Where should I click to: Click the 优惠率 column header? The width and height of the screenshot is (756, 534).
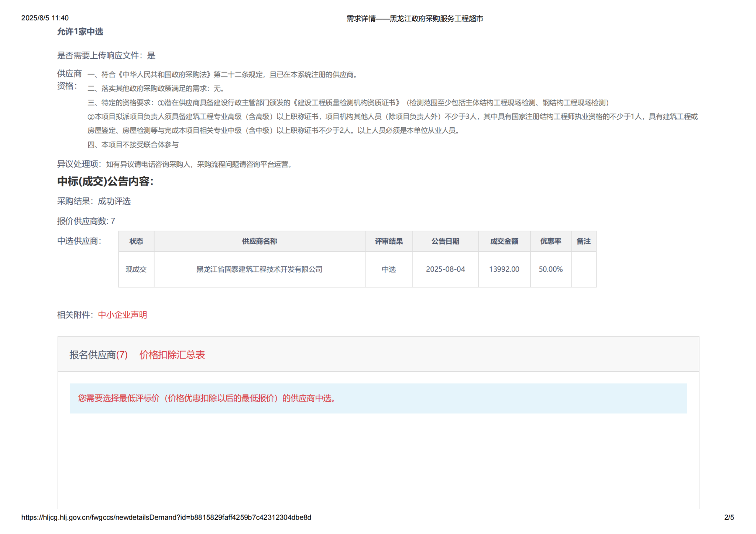tap(550, 241)
